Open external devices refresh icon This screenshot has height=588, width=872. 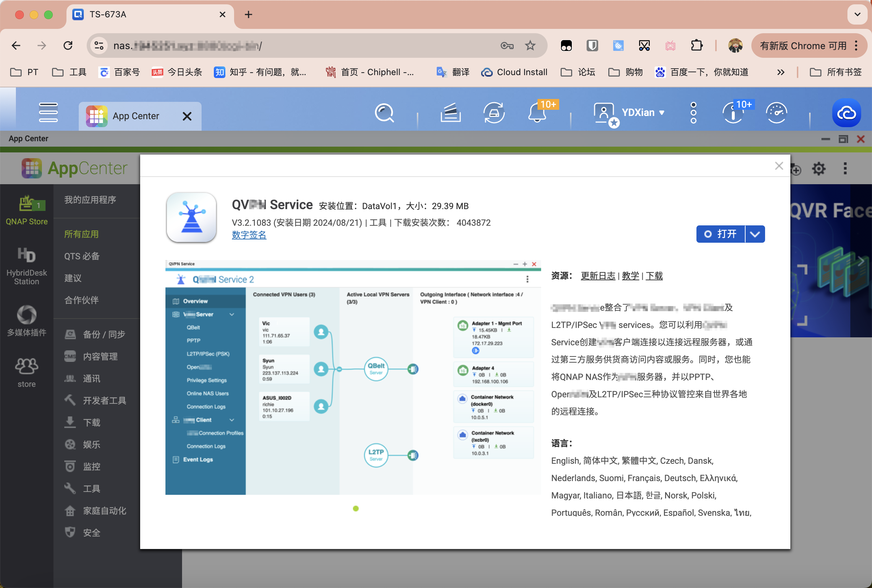pyautogui.click(x=494, y=113)
